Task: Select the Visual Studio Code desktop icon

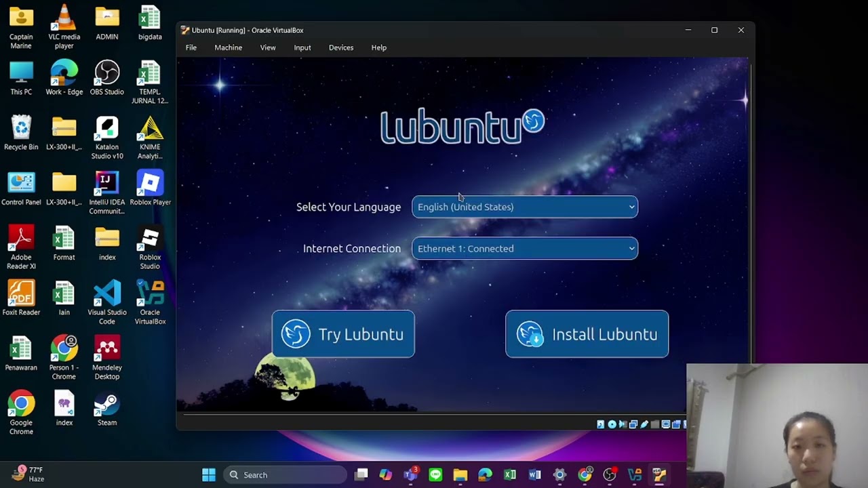Action: pyautogui.click(x=107, y=302)
